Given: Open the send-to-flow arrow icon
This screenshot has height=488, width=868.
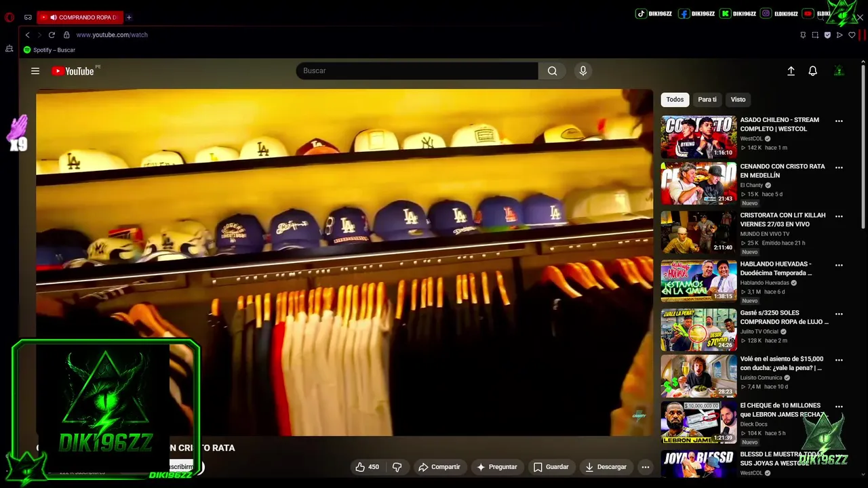Looking at the screenshot, I should (840, 35).
